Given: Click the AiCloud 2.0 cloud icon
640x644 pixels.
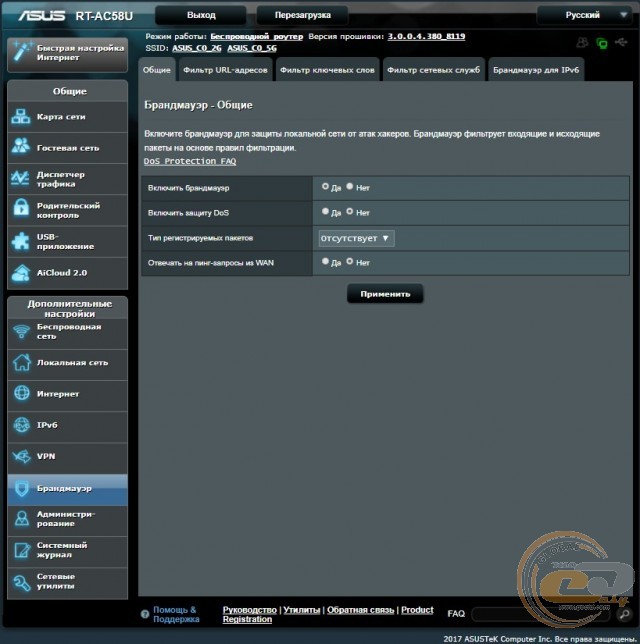Looking at the screenshot, I should pos(21,273).
